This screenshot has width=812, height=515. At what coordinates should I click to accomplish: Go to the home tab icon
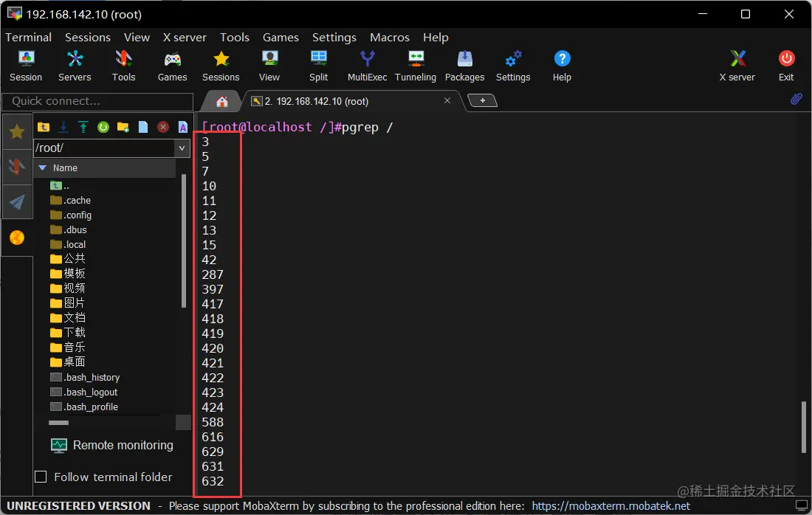(x=222, y=101)
